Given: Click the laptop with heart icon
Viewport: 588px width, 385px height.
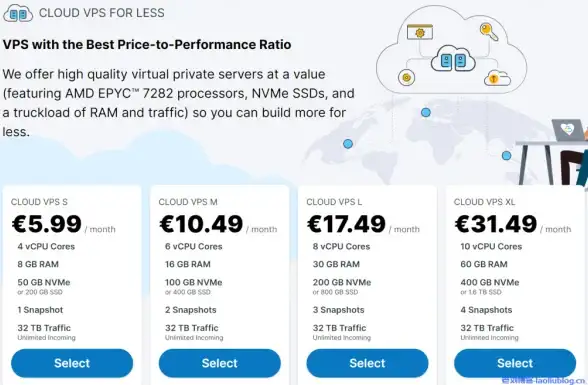Looking at the screenshot, I should [568, 130].
